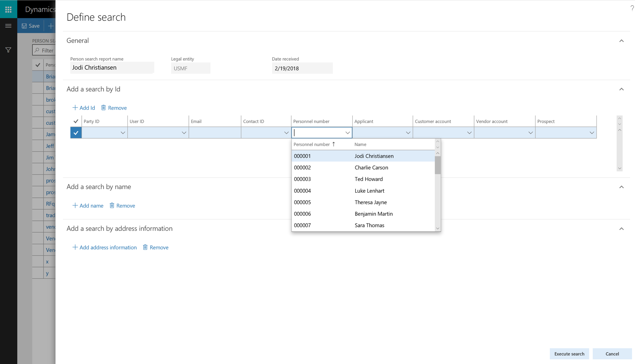Click the Date received field
The width and height of the screenshot is (635, 364).
click(302, 68)
